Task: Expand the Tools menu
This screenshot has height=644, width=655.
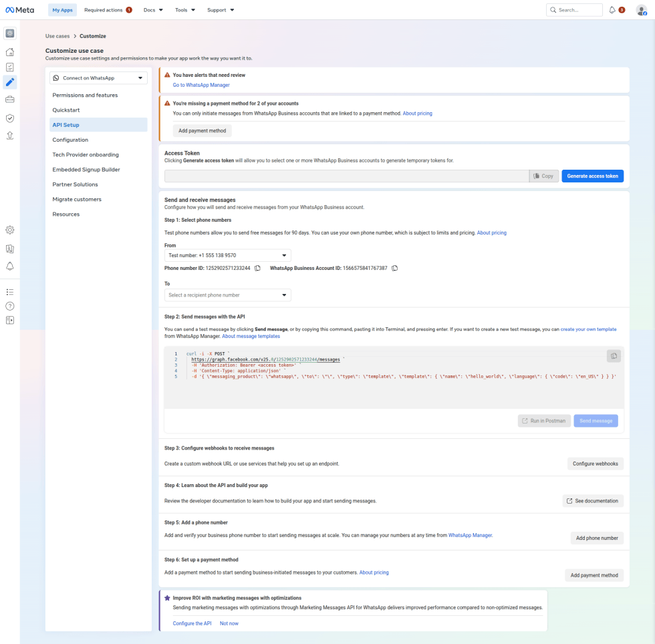Action: (x=184, y=10)
